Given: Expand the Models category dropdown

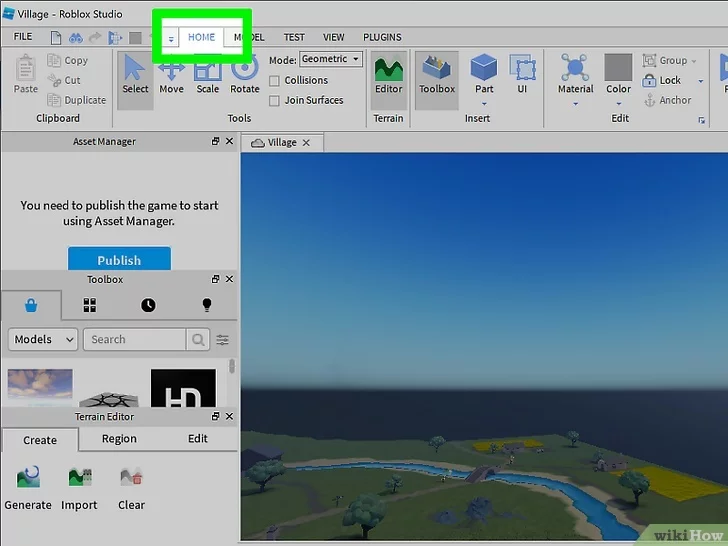Looking at the screenshot, I should tap(43, 340).
